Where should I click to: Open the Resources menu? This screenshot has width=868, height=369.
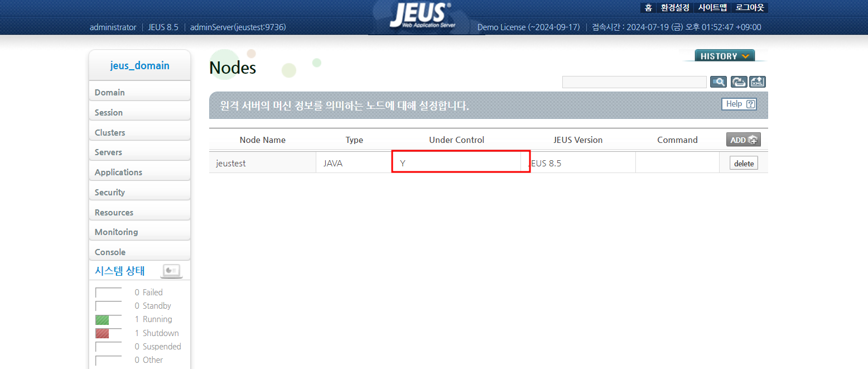click(x=139, y=212)
